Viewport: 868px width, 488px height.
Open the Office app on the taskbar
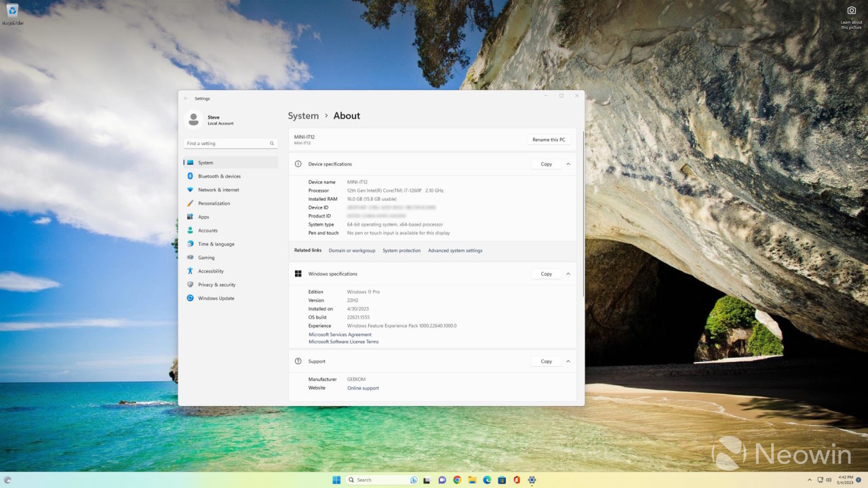[517, 480]
